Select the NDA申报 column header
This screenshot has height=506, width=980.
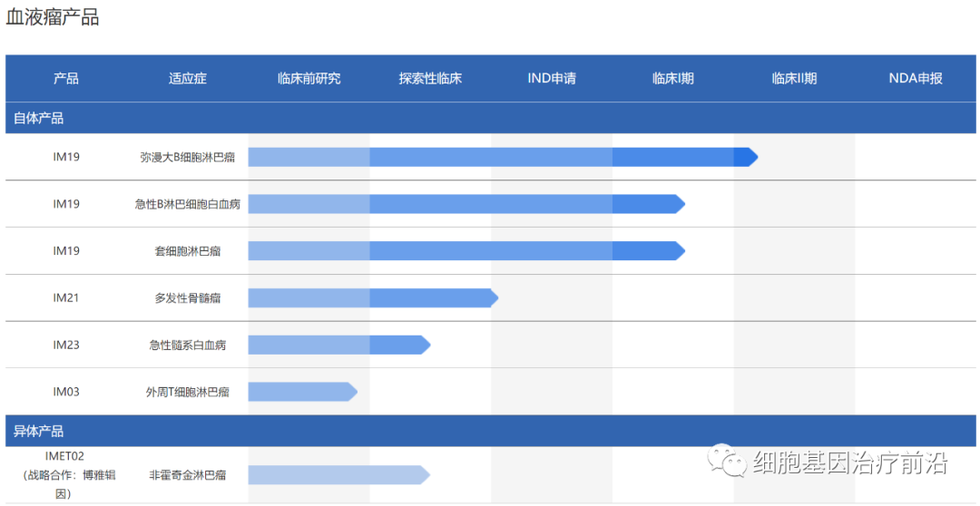click(916, 79)
